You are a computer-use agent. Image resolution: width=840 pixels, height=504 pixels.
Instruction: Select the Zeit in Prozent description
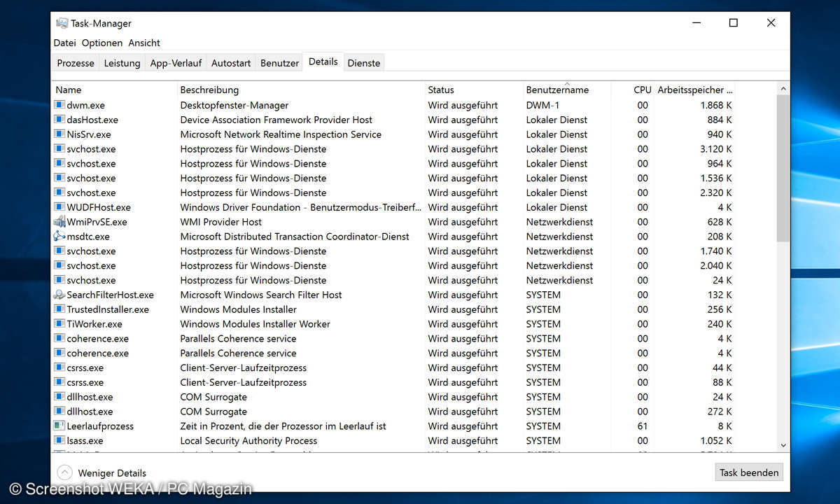coord(283,426)
